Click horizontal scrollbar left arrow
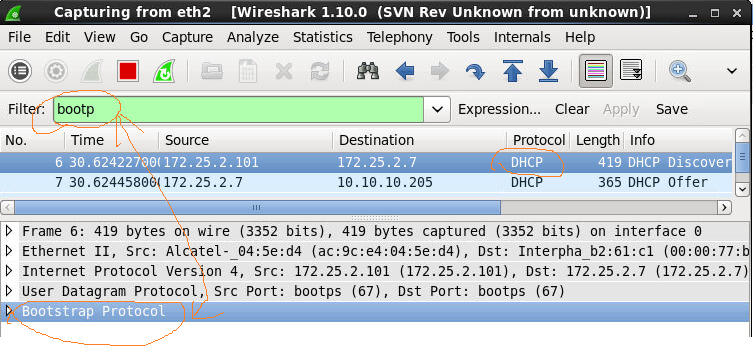 (x=7, y=207)
